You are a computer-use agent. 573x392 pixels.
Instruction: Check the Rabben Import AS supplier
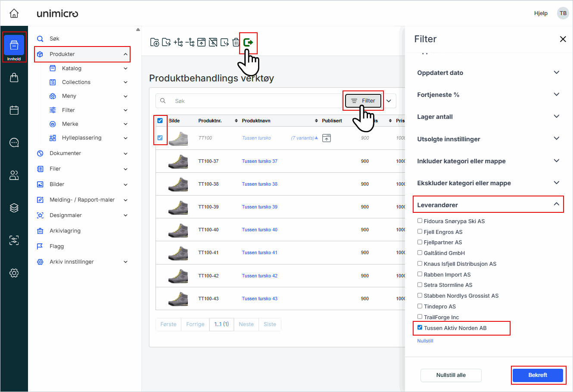tap(420, 274)
